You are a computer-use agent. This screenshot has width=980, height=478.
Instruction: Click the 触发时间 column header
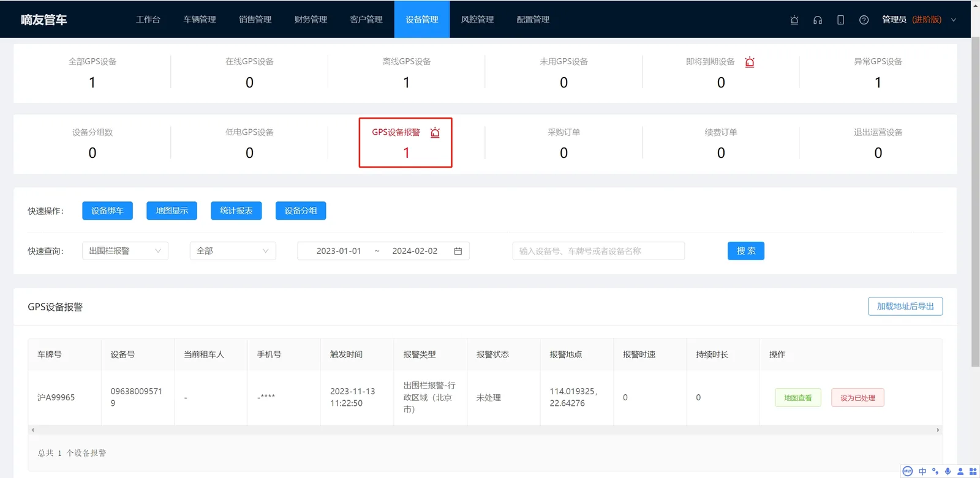point(357,354)
